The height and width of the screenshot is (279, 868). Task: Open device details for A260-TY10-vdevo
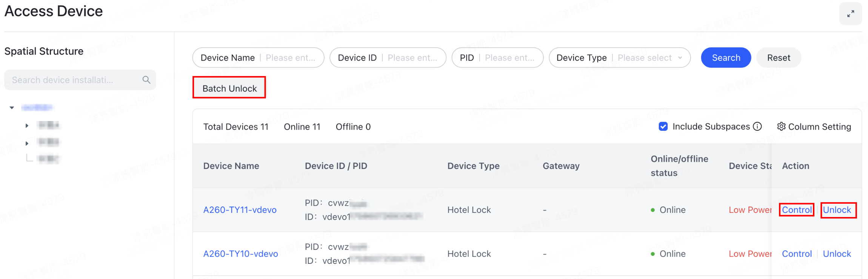[x=240, y=254]
